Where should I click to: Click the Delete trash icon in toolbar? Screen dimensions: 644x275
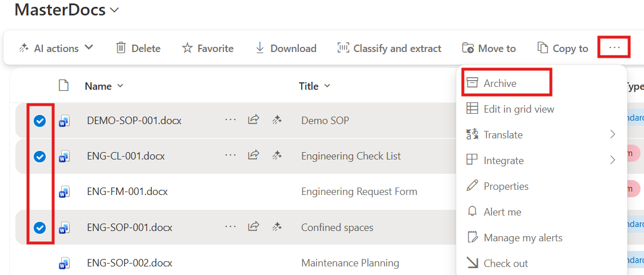click(x=121, y=48)
